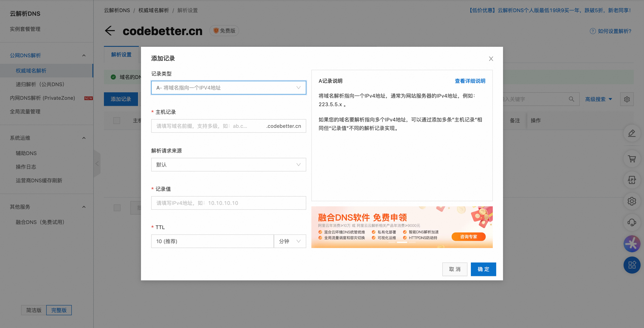The image size is (644, 328).
Task: Switch to the 解析设置 tab
Action: tap(121, 55)
